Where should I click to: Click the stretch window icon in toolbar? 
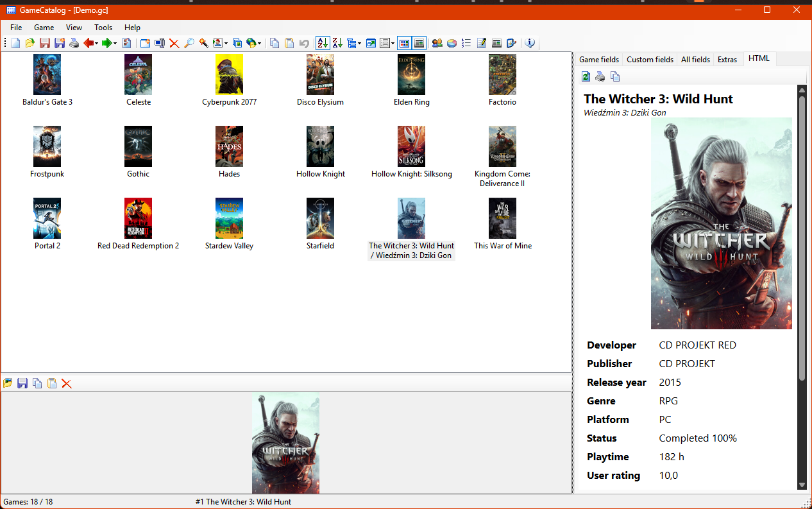click(371, 43)
